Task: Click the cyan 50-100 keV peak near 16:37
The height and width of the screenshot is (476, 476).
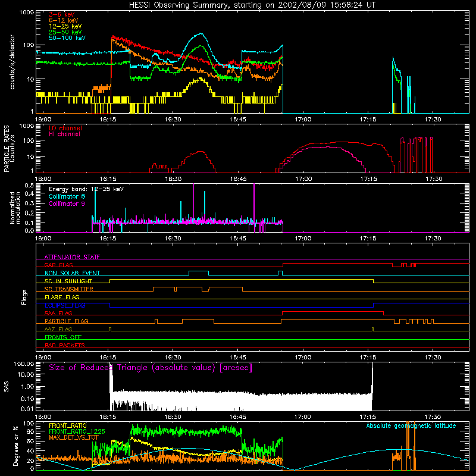Action: tap(200, 34)
